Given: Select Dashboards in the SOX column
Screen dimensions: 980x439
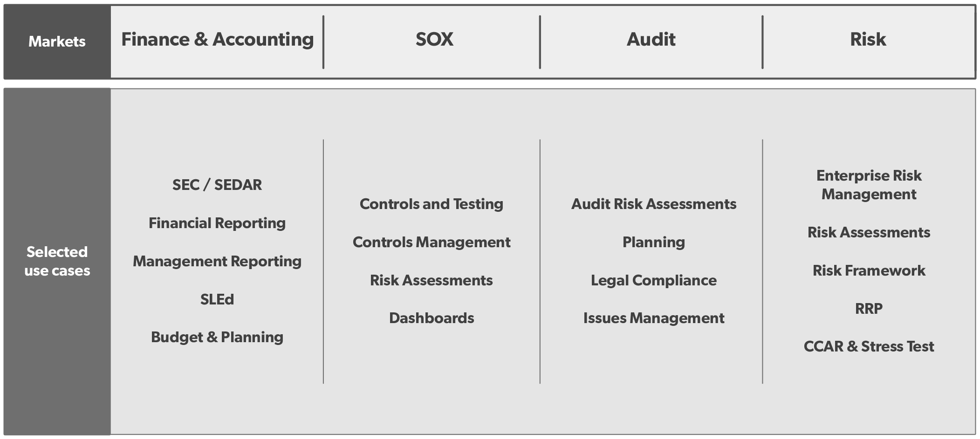Looking at the screenshot, I should 432,318.
